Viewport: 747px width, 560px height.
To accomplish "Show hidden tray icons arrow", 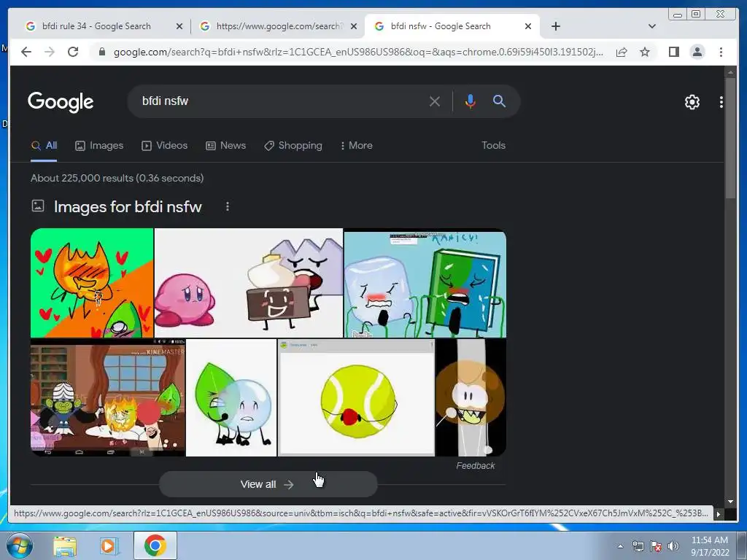I will [x=620, y=546].
